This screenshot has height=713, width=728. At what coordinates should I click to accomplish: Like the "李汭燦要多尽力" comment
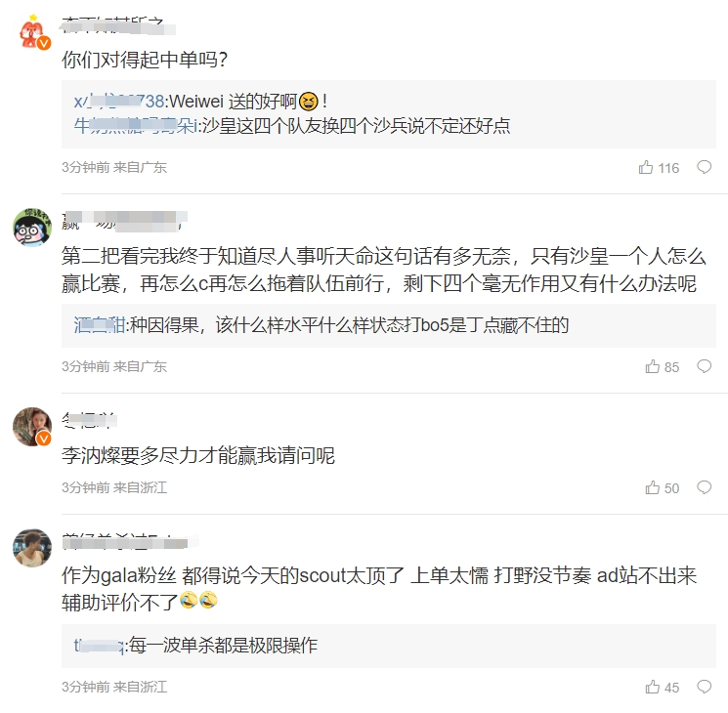point(653,488)
